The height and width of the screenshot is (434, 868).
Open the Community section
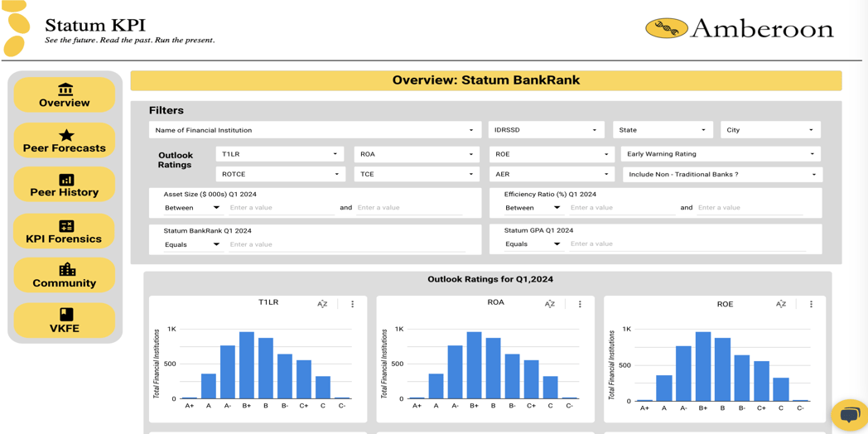tap(65, 276)
